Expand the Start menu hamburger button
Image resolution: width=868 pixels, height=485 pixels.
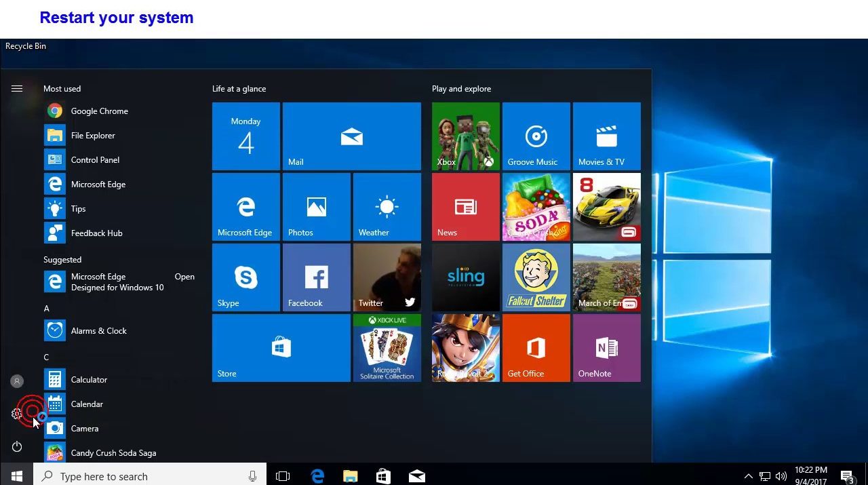click(17, 89)
